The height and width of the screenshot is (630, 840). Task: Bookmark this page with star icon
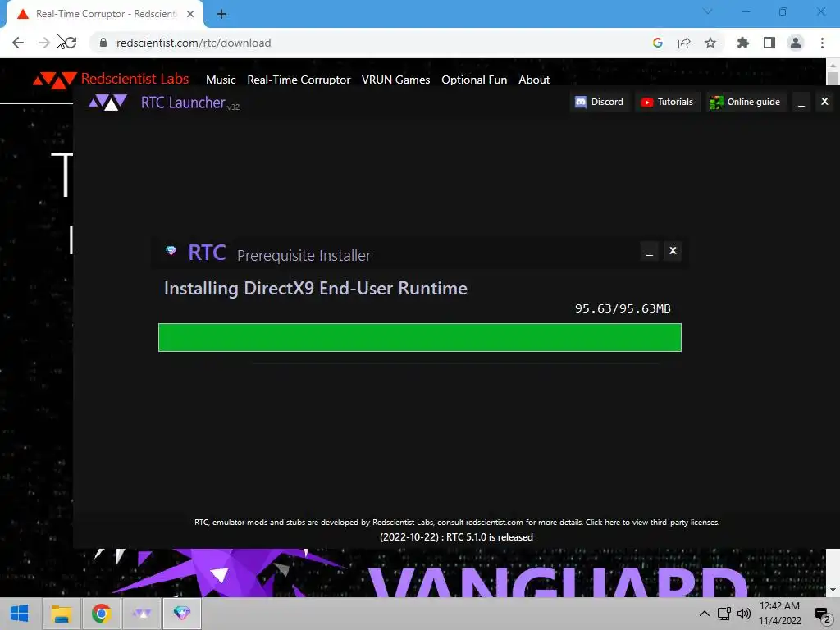tap(710, 43)
